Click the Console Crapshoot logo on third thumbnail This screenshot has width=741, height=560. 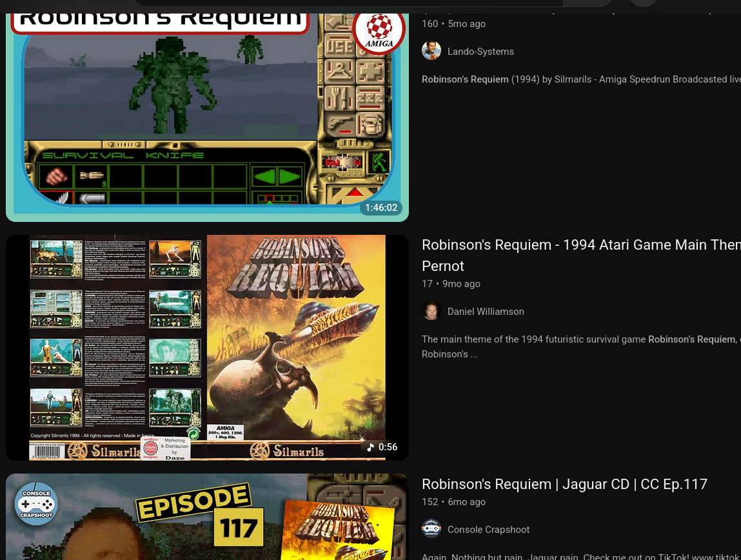pos(36,504)
